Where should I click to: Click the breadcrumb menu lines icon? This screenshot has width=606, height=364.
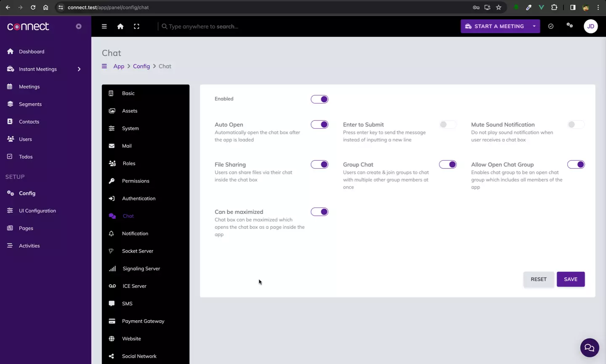click(104, 66)
